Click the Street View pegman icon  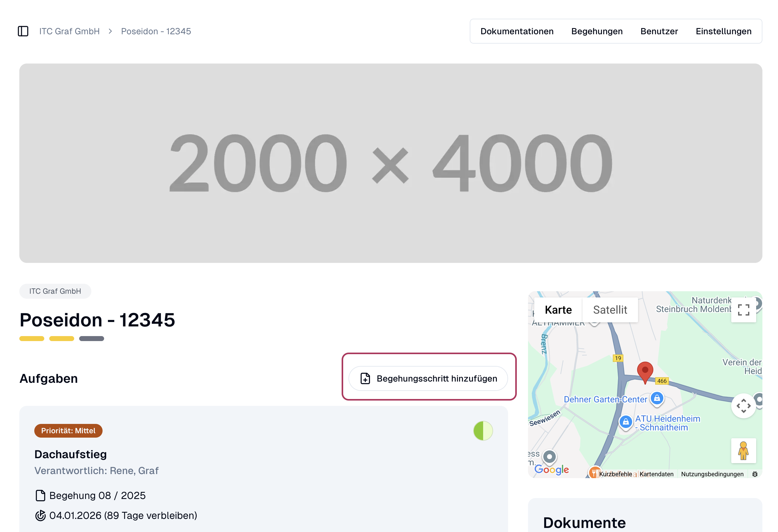click(x=743, y=451)
